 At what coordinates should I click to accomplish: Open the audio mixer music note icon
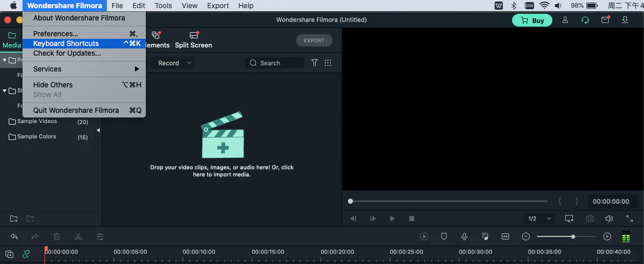tap(485, 236)
